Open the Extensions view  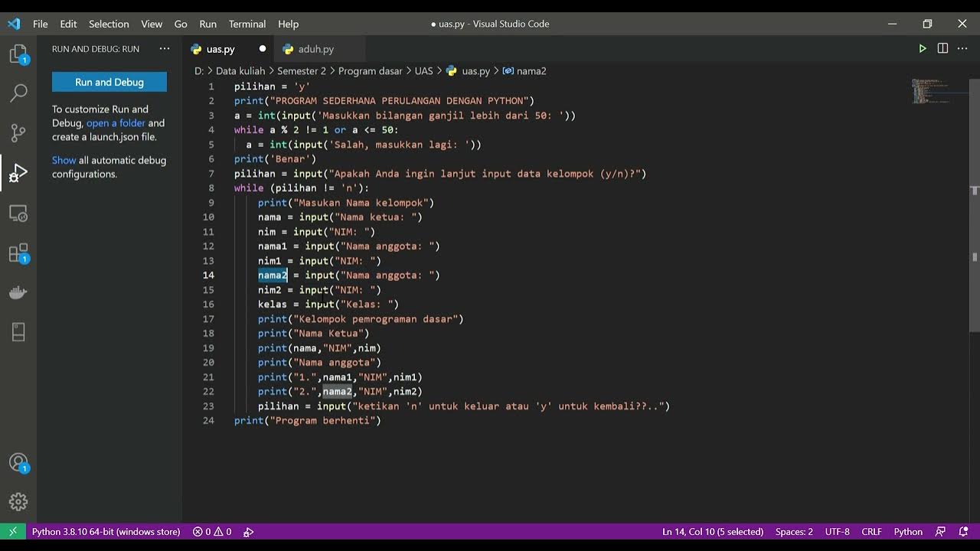[x=18, y=253]
